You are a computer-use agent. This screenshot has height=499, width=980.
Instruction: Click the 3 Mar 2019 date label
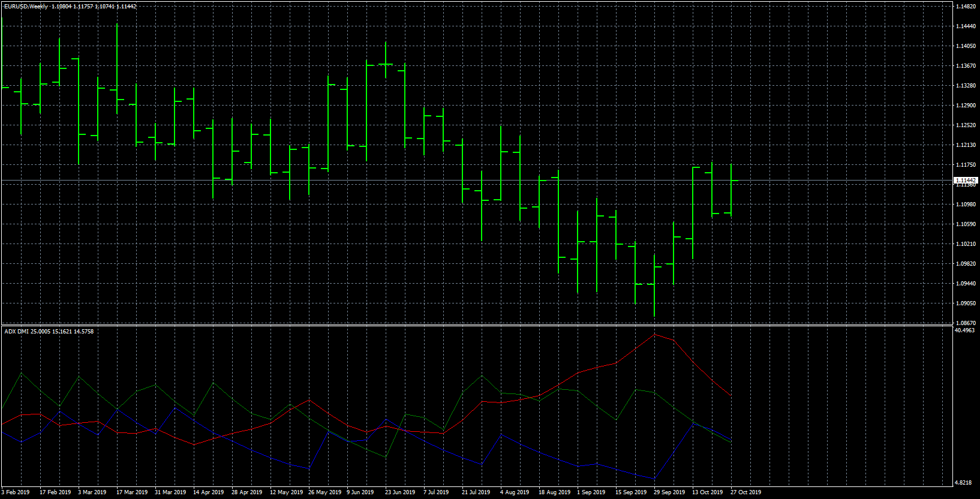tap(92, 492)
